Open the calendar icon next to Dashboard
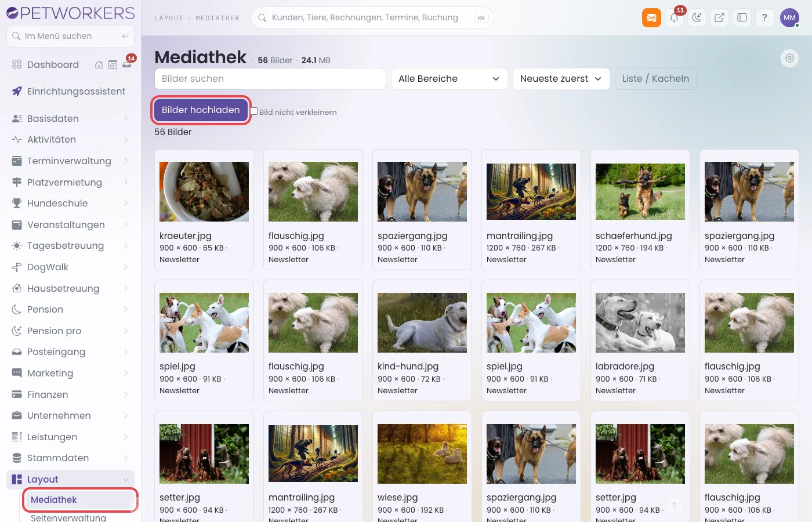812x522 pixels. click(x=113, y=65)
